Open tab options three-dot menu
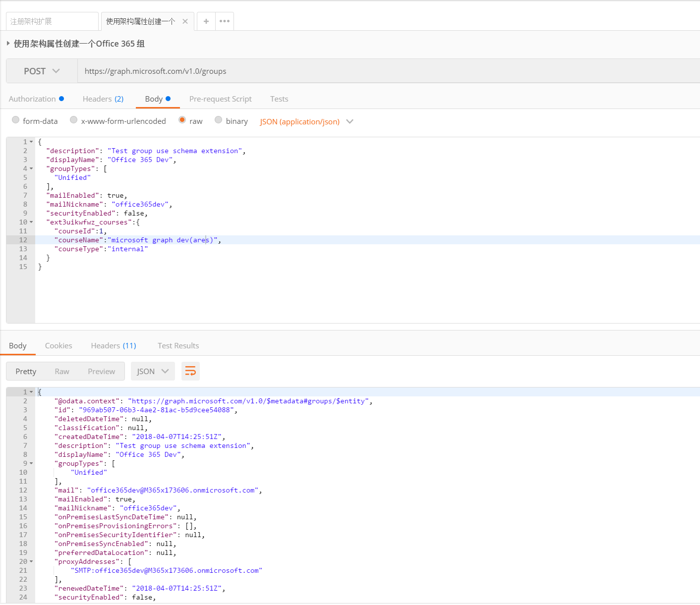The width and height of the screenshot is (700, 605). (225, 21)
